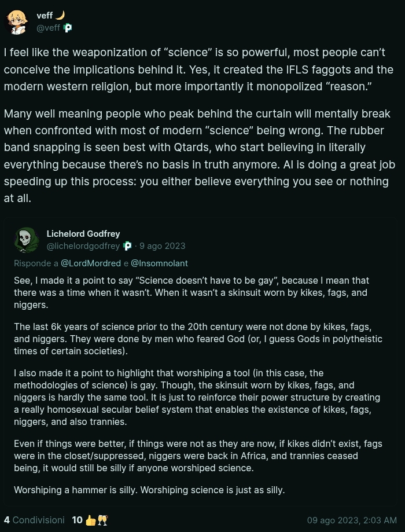
Task: Click the quoted post's final paragraph
Action: pos(149,490)
